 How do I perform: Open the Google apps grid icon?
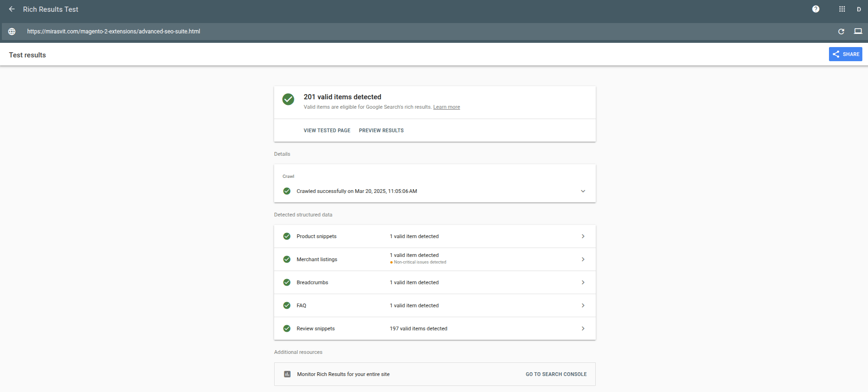pyautogui.click(x=842, y=9)
